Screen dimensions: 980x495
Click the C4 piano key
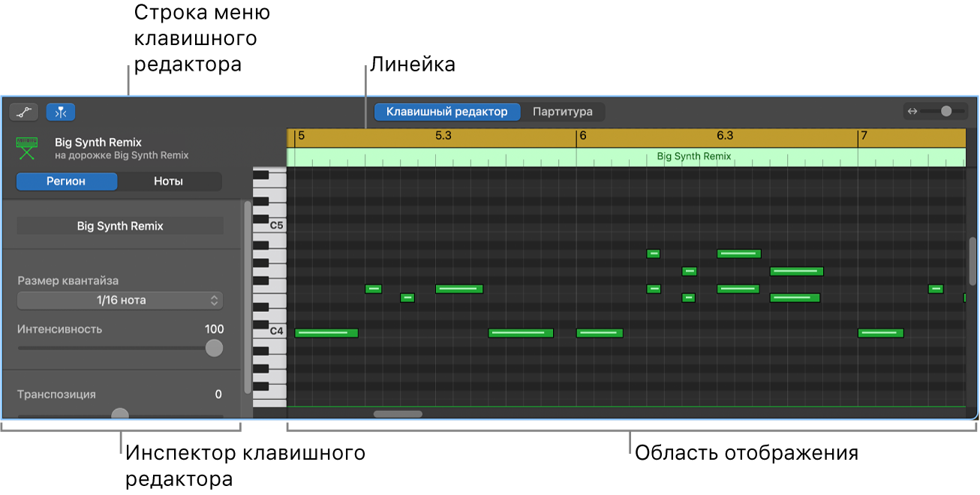pos(270,331)
